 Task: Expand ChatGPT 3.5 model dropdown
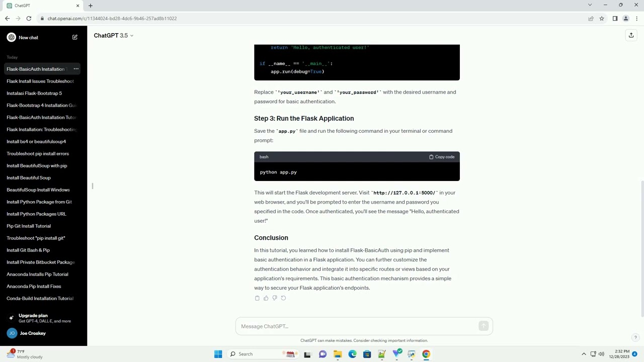(x=114, y=35)
